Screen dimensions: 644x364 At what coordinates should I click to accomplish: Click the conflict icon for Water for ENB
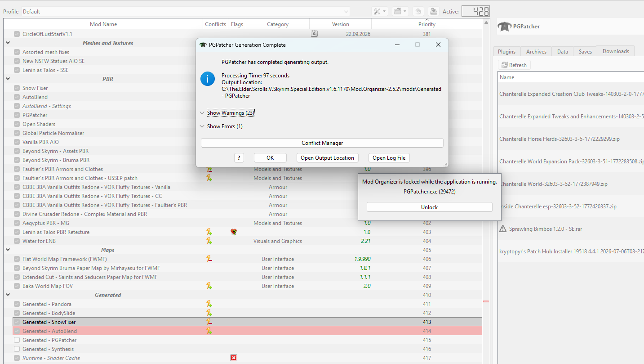pyautogui.click(x=209, y=241)
